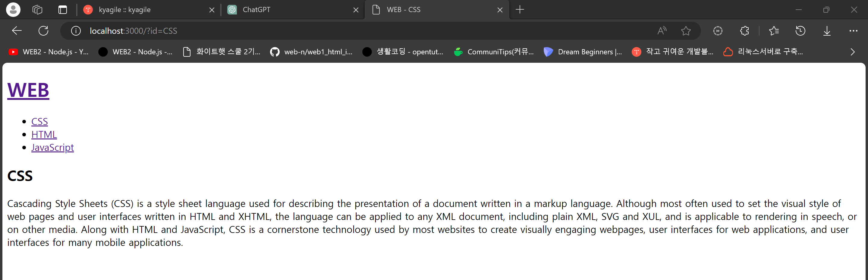Click the WEB heading link
Screen dimensions: 868x280
[28, 90]
